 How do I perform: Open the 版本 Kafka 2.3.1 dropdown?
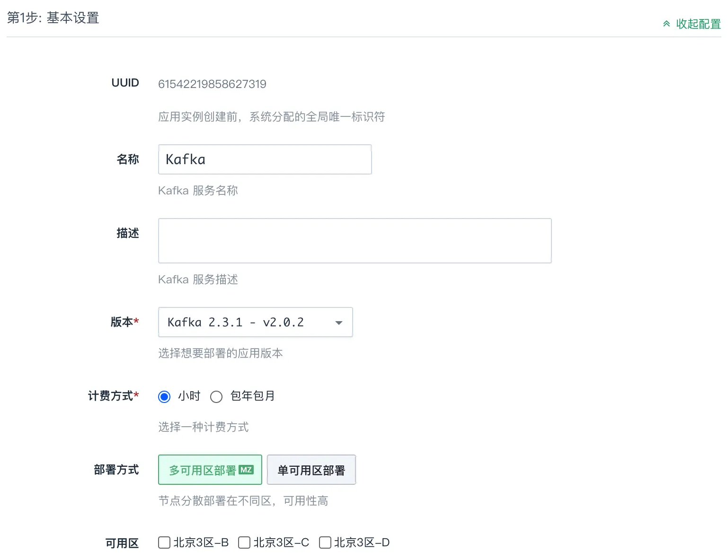(x=256, y=322)
